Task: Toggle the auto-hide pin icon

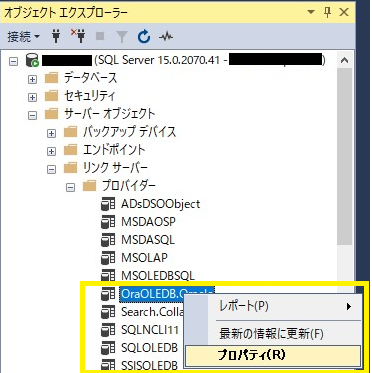Action: coord(328,12)
